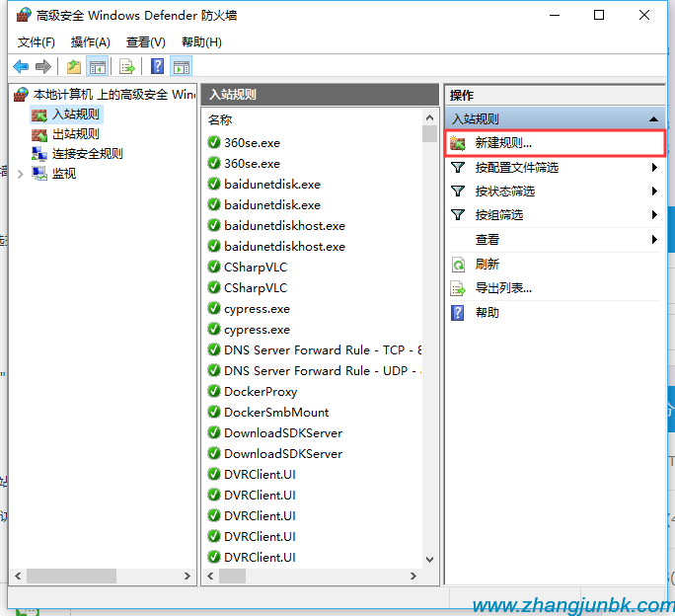Open the 操作(A) menu
The height and width of the screenshot is (616, 675).
[91, 42]
